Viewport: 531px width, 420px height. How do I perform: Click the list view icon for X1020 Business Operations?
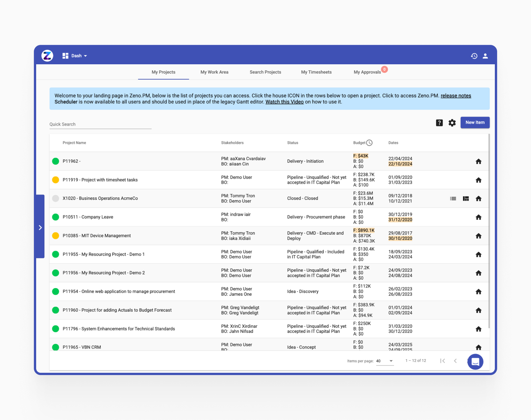click(x=453, y=198)
